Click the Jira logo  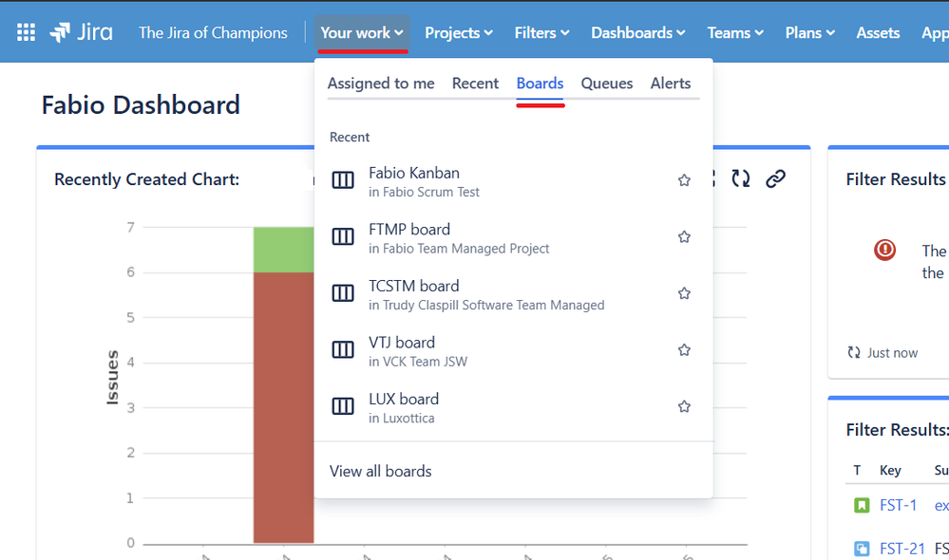pos(81,32)
